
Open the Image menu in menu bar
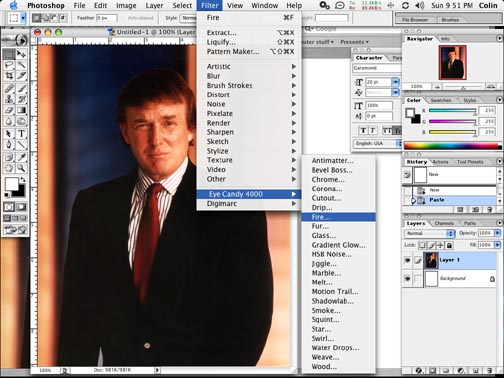(x=126, y=6)
